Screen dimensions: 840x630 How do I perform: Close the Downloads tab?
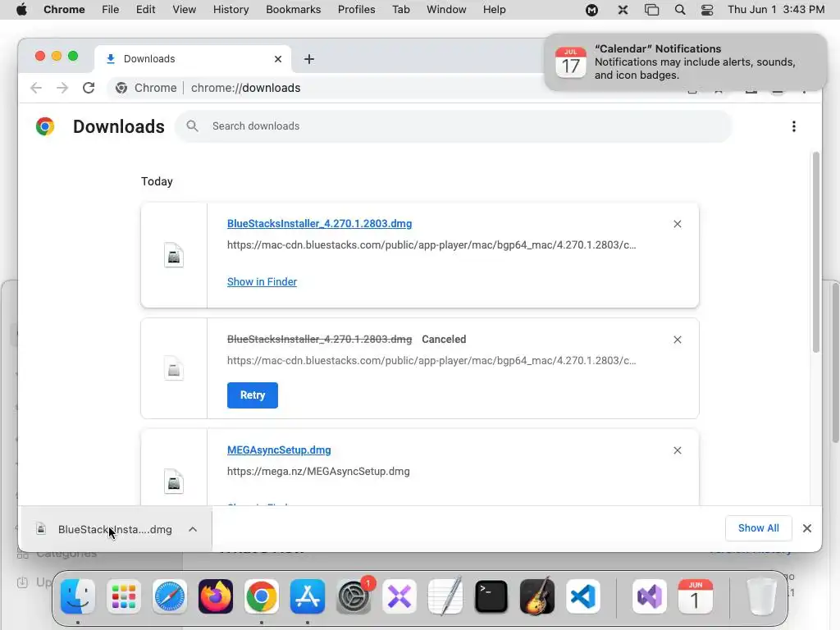point(278,59)
